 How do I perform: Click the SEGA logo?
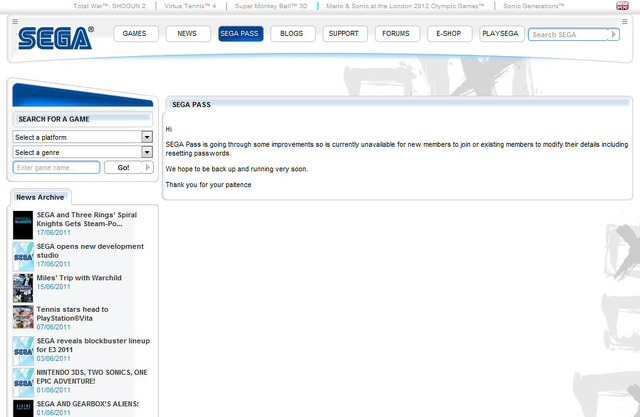coord(56,38)
